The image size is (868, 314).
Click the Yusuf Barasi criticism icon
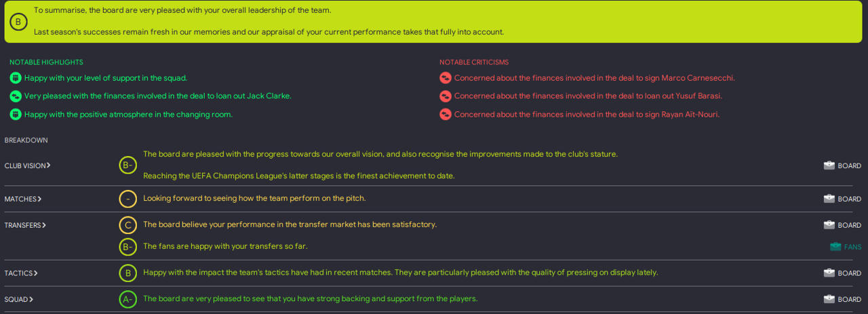pyautogui.click(x=446, y=96)
